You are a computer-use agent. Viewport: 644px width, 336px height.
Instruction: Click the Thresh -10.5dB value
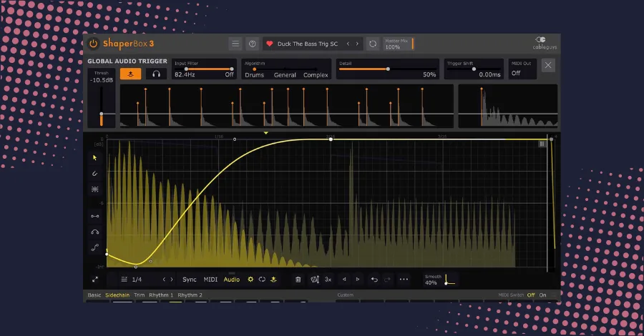pos(102,80)
